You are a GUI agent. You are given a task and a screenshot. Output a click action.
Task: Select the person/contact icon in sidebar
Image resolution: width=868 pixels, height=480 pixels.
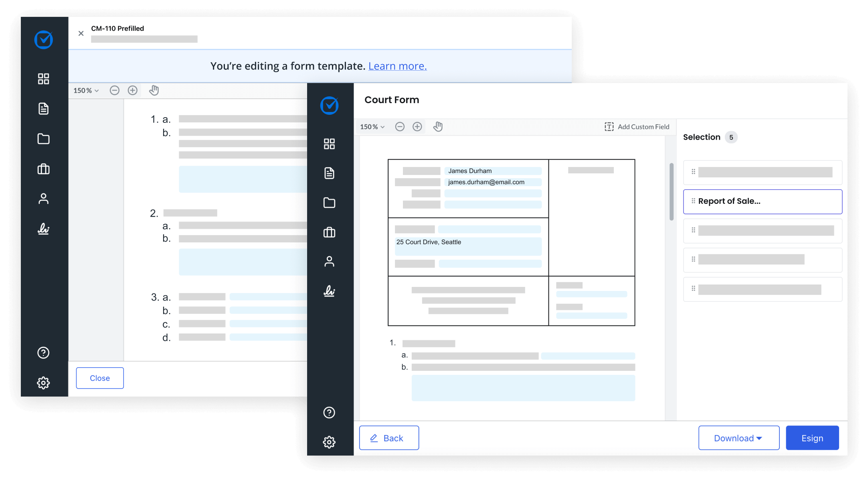click(x=44, y=198)
